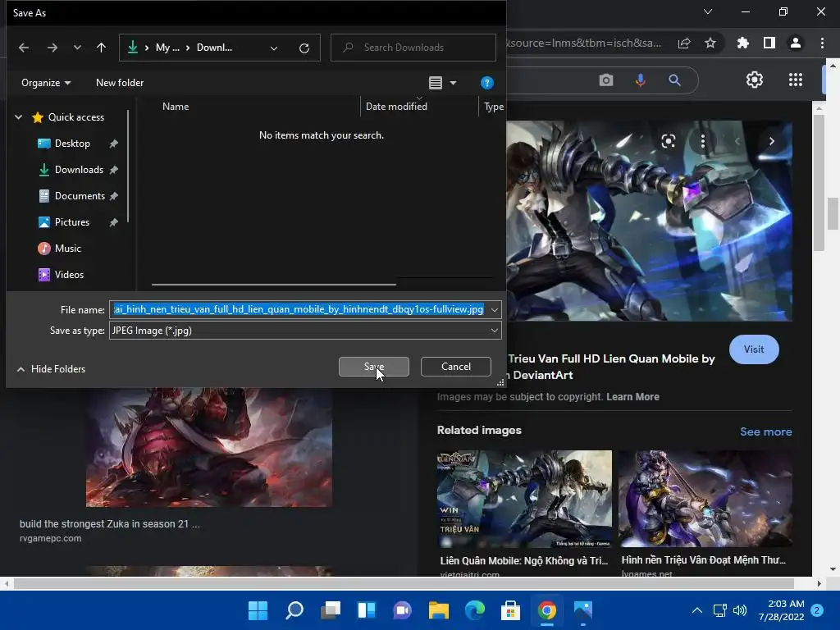Select Music in navigation pane
This screenshot has height=630, width=840.
coord(67,249)
